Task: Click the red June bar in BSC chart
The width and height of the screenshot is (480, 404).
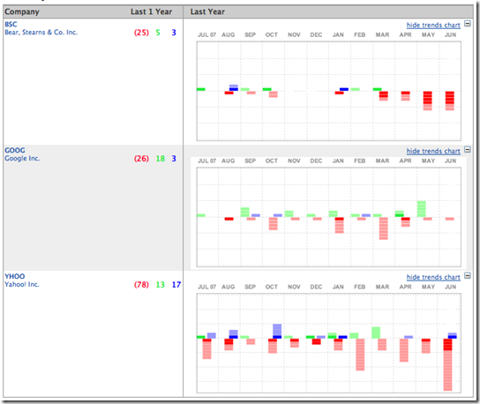Action: 450,101
